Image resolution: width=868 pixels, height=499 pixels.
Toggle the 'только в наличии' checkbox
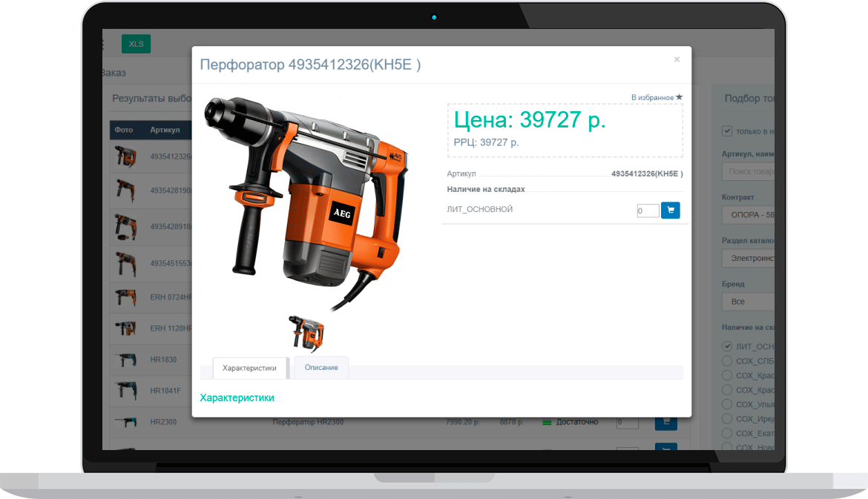tap(727, 131)
